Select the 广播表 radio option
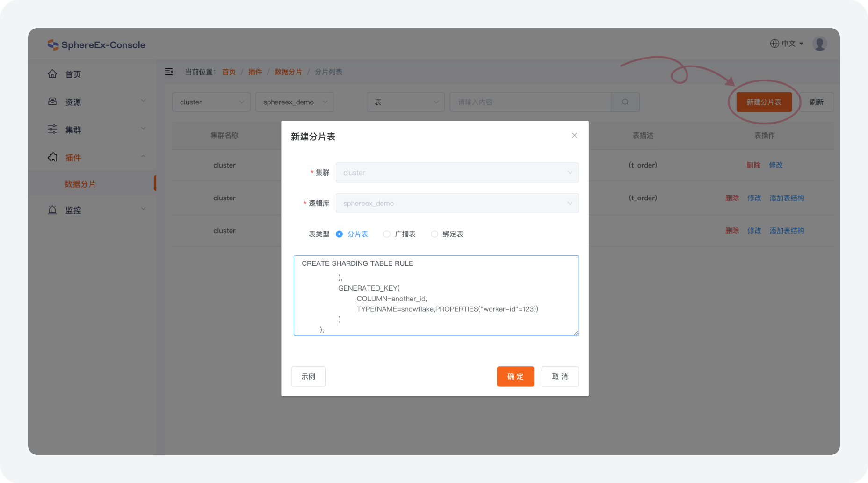868x483 pixels. tap(387, 234)
